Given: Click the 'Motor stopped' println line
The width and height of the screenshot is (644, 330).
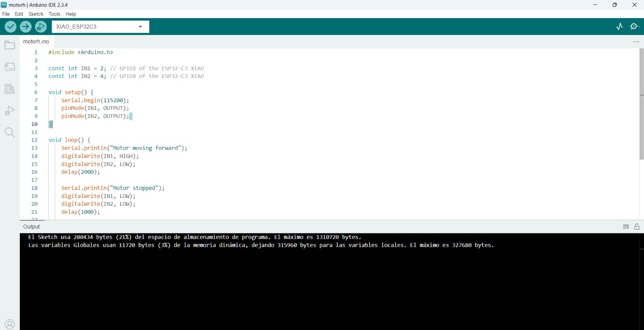Looking at the screenshot, I should pos(113,188).
